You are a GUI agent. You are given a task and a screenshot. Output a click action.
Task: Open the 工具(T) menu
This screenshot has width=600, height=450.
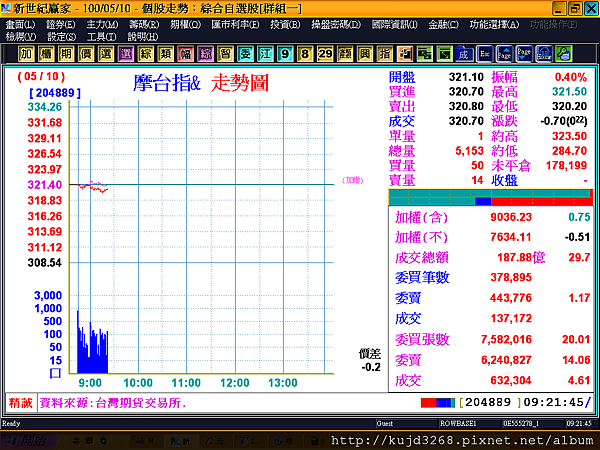pyautogui.click(x=101, y=37)
